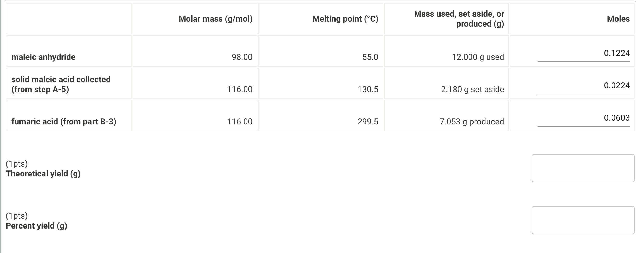The image size is (644, 253).
Task: Click the Melting point (°C) column header
Action: [345, 19]
